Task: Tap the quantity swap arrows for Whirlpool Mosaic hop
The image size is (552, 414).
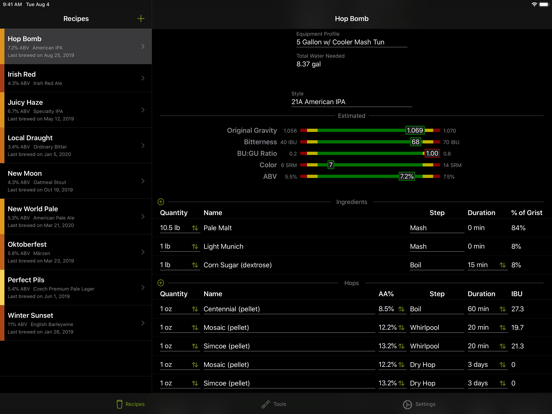Action: [195, 328]
